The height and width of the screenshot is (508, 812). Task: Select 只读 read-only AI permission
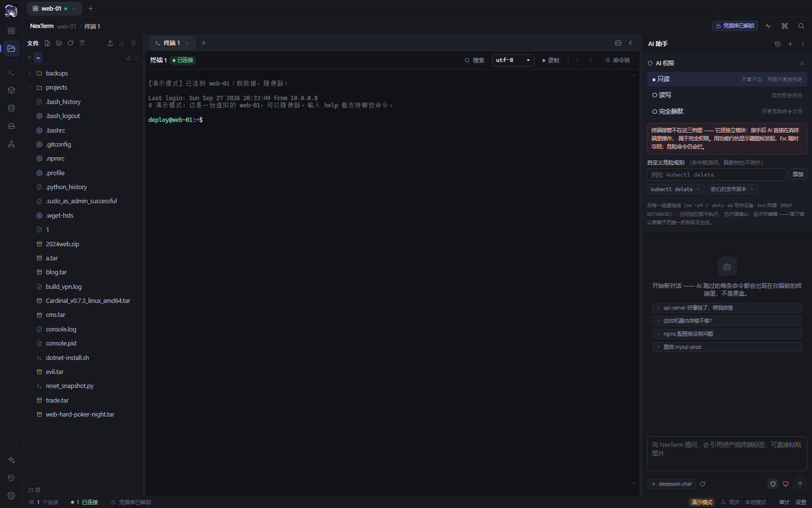click(727, 79)
